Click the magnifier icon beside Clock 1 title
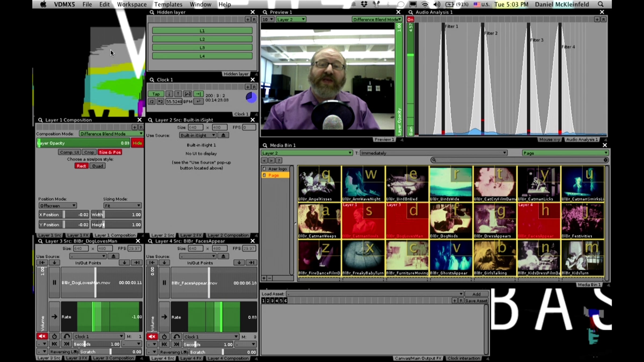Image resolution: width=644 pixels, height=362 pixels. pos(152,80)
